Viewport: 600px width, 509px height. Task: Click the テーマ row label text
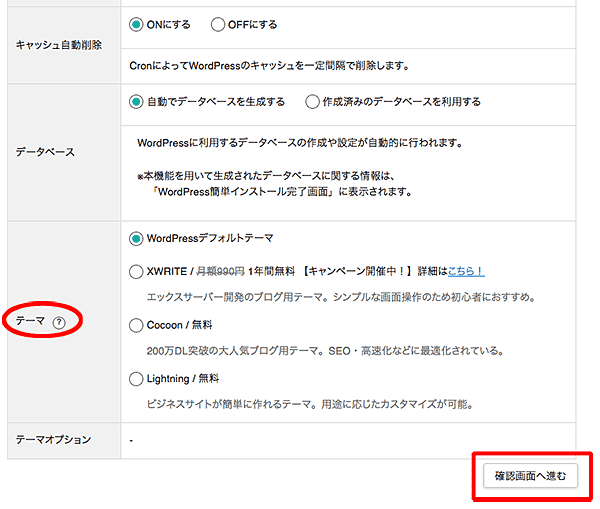[30, 321]
